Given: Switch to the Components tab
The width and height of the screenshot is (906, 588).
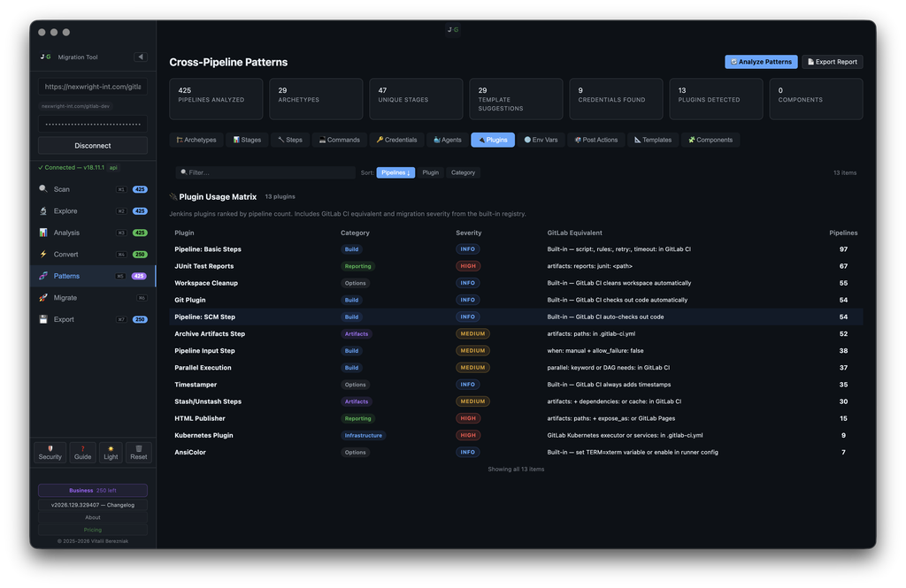Looking at the screenshot, I should pyautogui.click(x=710, y=140).
